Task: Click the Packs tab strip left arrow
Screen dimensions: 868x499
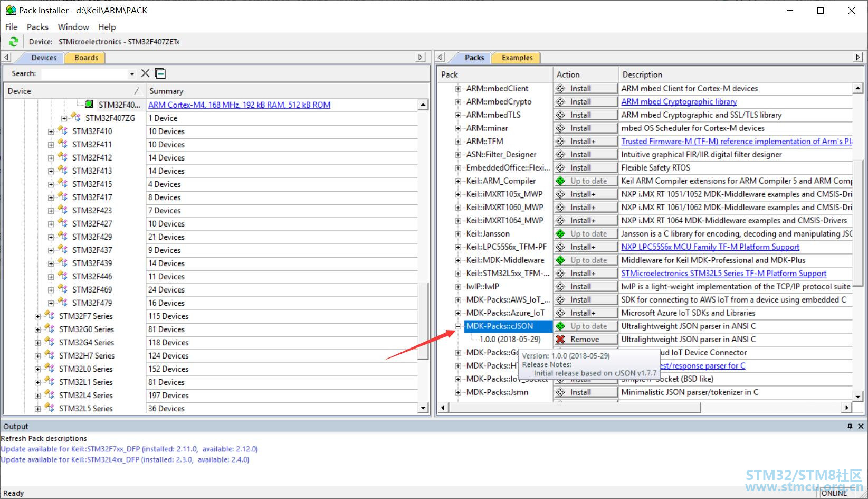Action: coord(441,57)
